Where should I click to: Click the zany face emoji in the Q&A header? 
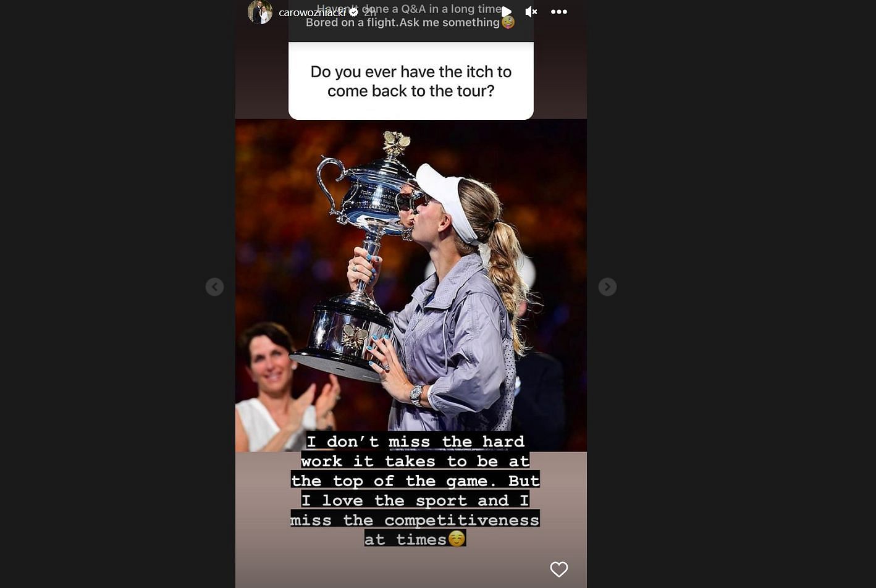tap(508, 23)
